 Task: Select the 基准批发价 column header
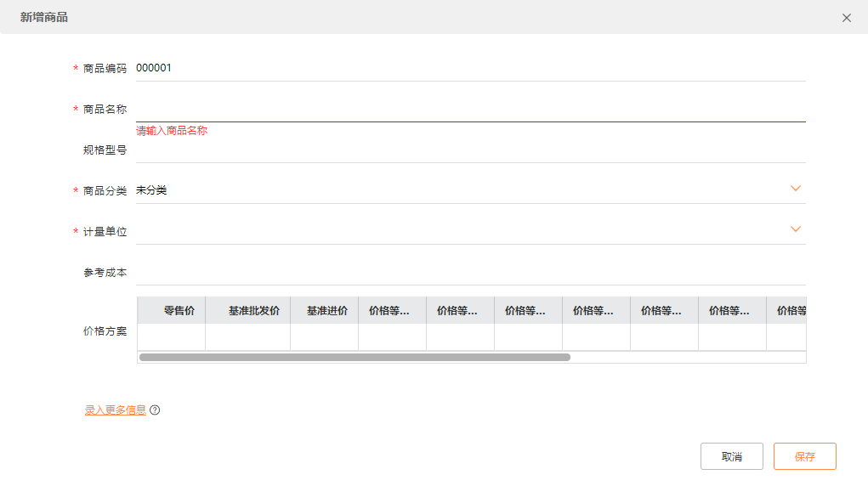[253, 311]
